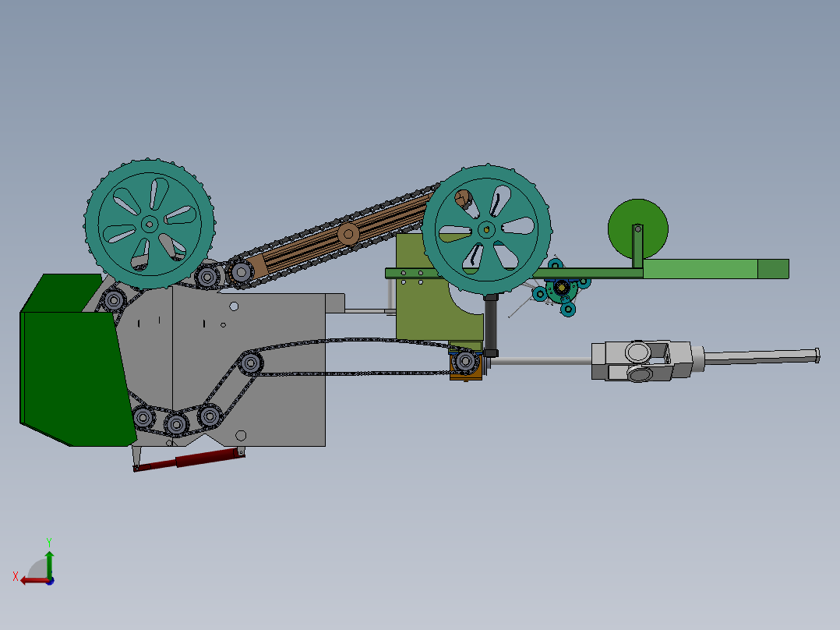
Task: Click the sprocket in the orange bearing block
Action: click(x=465, y=362)
